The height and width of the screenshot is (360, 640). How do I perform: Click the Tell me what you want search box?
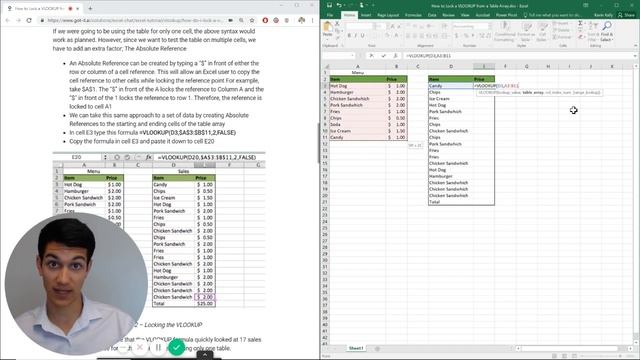click(x=552, y=15)
